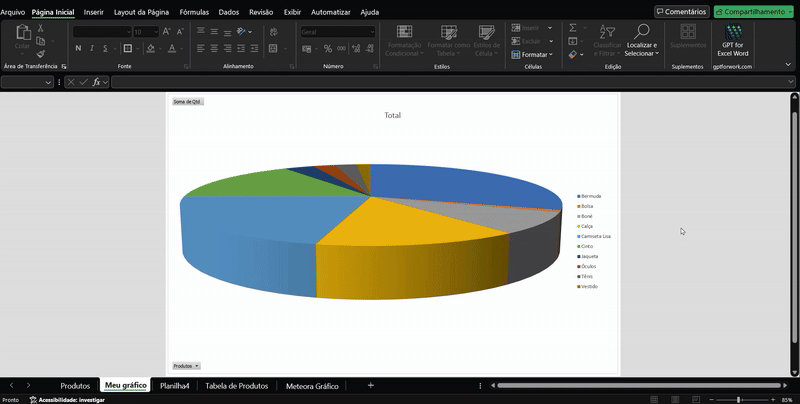Open the Inserir ribbon tab
The height and width of the screenshot is (404, 800).
[x=93, y=12]
